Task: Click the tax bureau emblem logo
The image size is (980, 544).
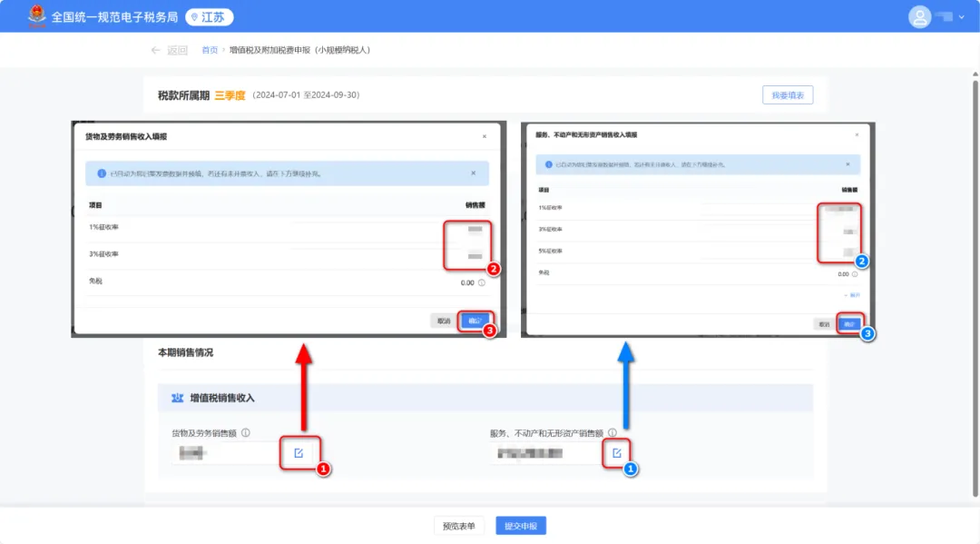Action: (36, 16)
